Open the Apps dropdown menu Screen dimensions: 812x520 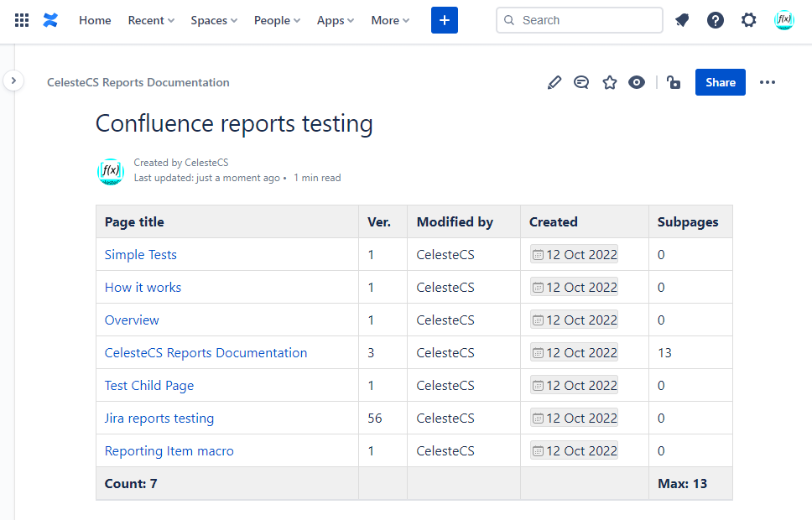tap(336, 20)
